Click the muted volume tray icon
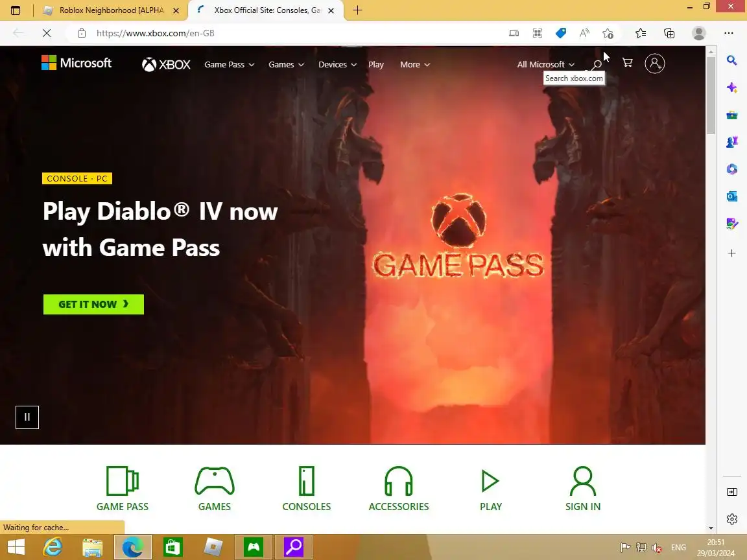 click(657, 548)
